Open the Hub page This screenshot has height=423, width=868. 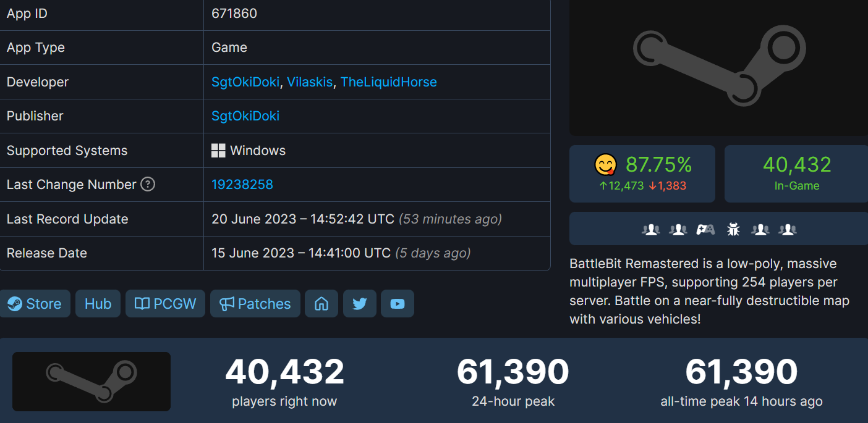pos(97,303)
